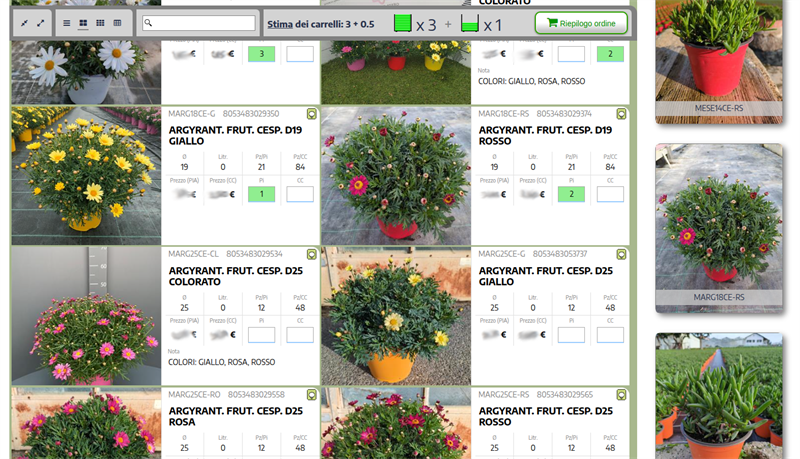800x459 pixels.
Task: Click the D25 COLORATO note COLORI: GIALLO, ROSA, ROSSO
Action: click(221, 362)
